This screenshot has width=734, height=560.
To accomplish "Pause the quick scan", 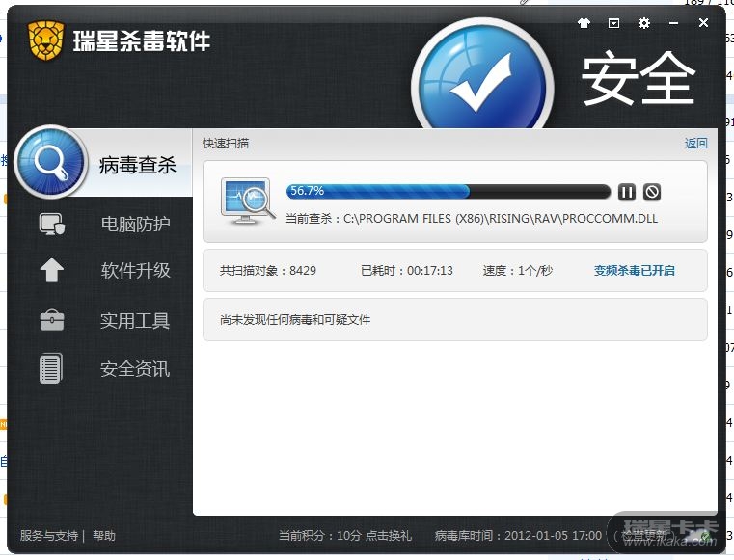I will (x=627, y=192).
